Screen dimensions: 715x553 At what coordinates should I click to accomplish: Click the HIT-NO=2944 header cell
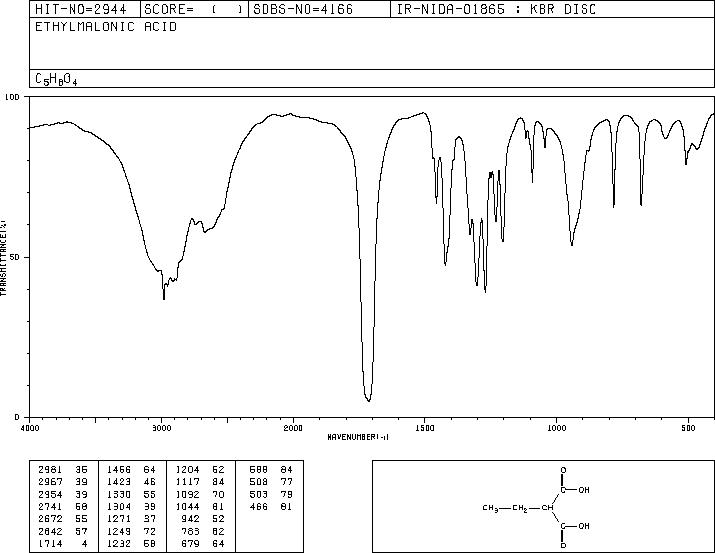(x=85, y=9)
